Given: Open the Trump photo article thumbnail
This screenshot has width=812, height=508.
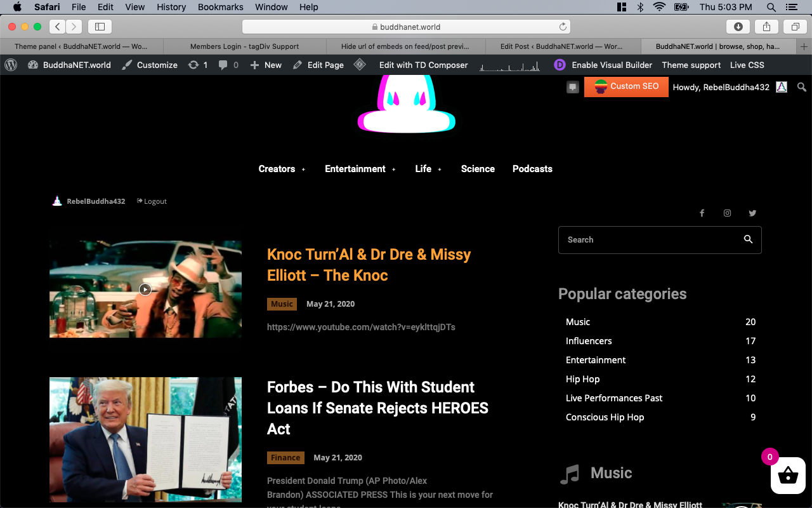Looking at the screenshot, I should point(145,440).
